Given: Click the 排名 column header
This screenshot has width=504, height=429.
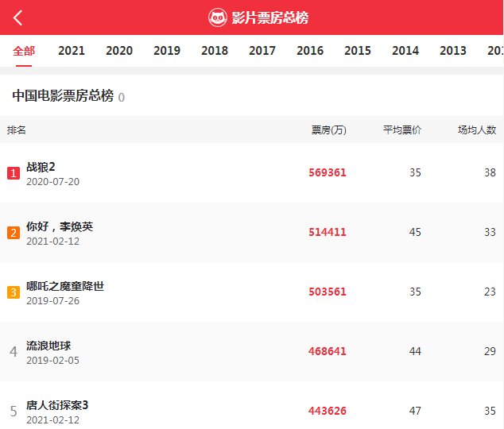Looking at the screenshot, I should coord(17,130).
